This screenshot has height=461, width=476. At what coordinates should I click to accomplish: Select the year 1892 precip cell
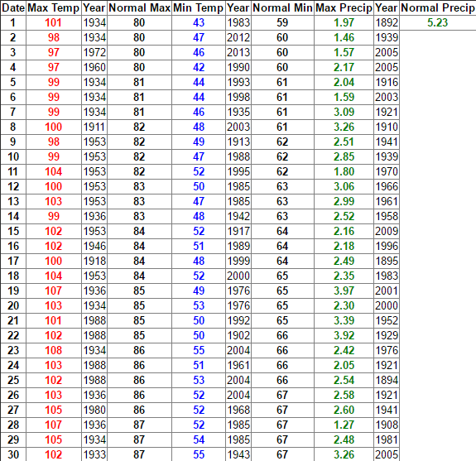tap(387, 23)
